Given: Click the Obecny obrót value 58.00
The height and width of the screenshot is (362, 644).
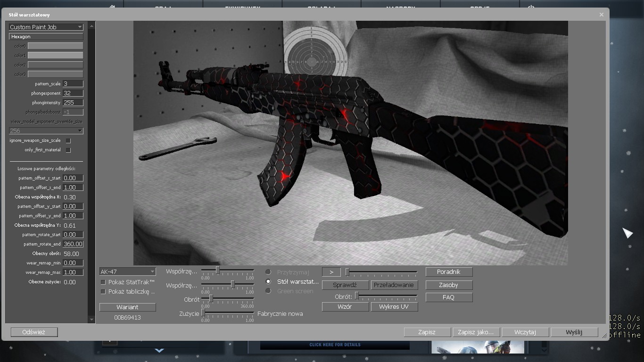Looking at the screenshot, I should pyautogui.click(x=71, y=254).
